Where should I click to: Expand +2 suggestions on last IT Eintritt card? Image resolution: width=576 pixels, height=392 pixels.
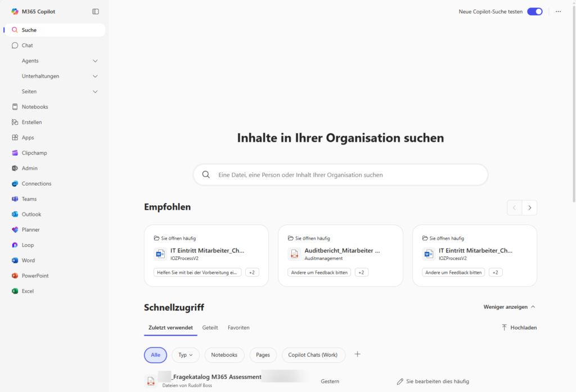[496, 272]
